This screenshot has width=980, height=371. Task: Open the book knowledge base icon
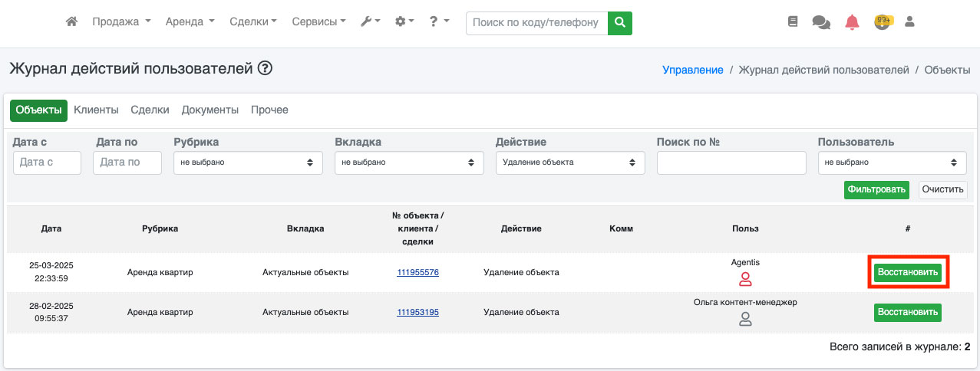(793, 22)
